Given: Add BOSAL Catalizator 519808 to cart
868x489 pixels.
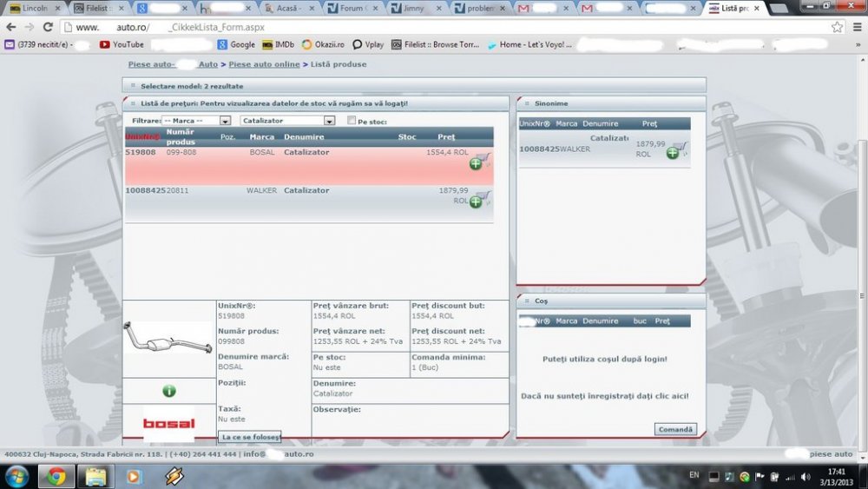Looking at the screenshot, I should click(479, 162).
